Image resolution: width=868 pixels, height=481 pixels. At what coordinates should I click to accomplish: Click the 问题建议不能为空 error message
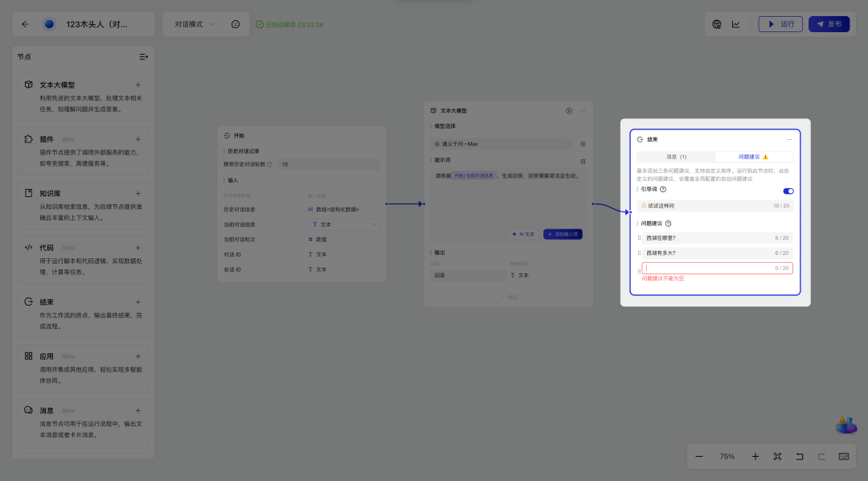[662, 279]
